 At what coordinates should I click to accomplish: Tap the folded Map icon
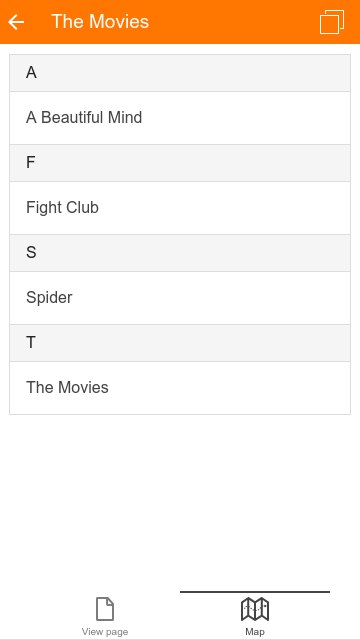(x=255, y=609)
